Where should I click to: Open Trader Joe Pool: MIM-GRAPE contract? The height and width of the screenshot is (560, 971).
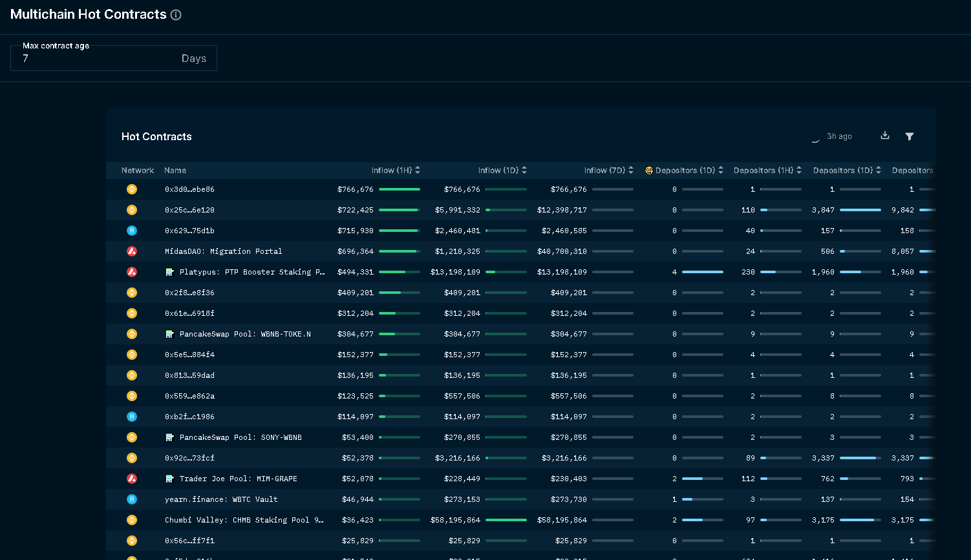[239, 479]
